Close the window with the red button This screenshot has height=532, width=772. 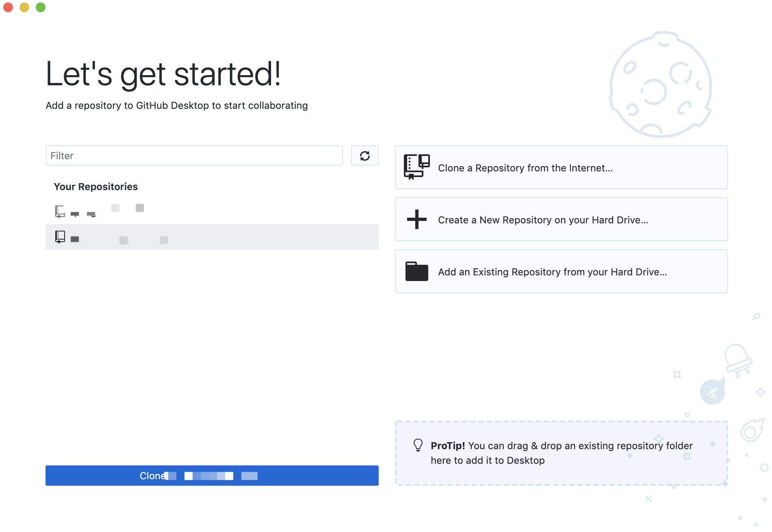(x=8, y=7)
